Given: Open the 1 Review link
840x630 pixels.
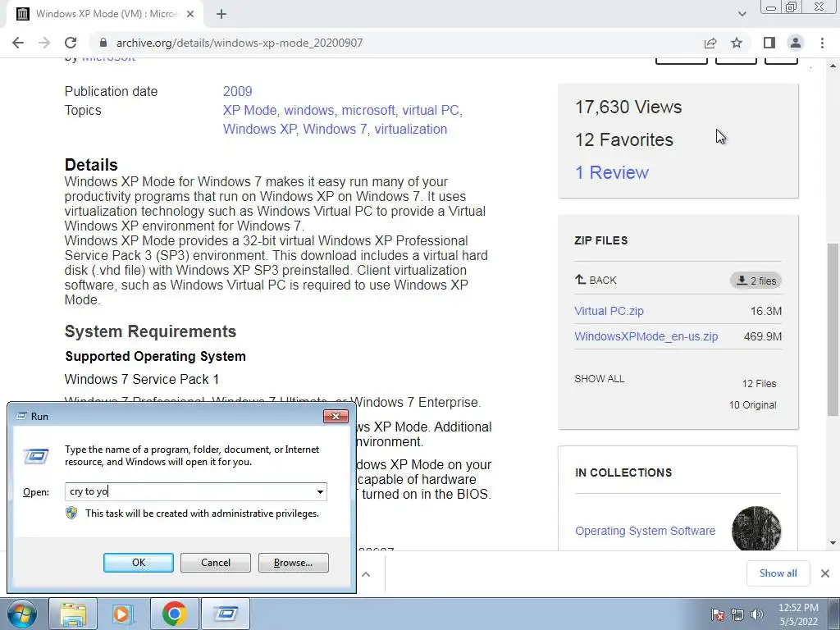Looking at the screenshot, I should tap(612, 172).
